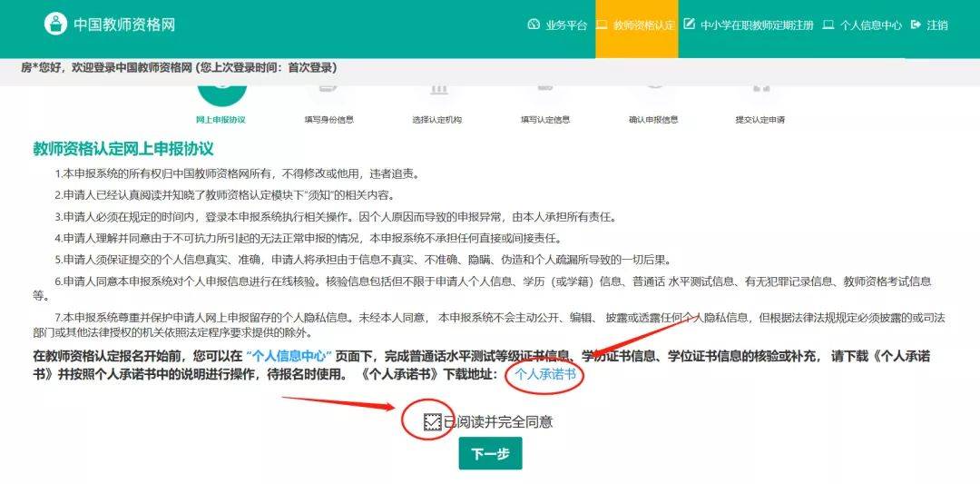Click the quoted “个人信息中心” text in notice

coord(288,357)
